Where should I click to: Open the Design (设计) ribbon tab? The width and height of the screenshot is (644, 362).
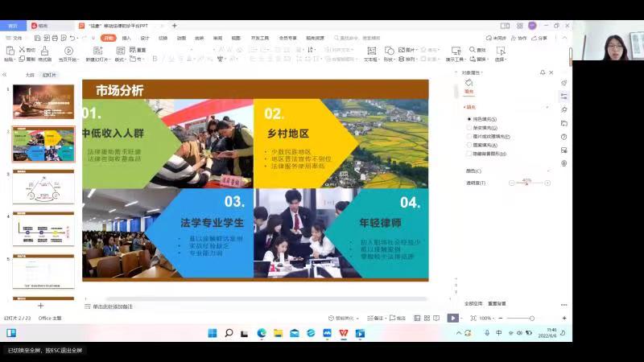pyautogui.click(x=145, y=38)
